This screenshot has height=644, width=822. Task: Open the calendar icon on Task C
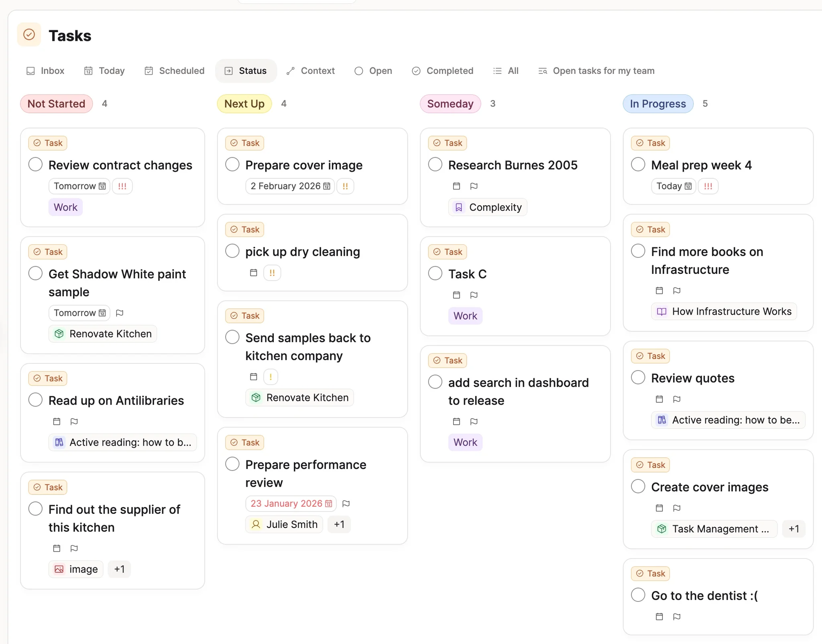[x=456, y=295]
